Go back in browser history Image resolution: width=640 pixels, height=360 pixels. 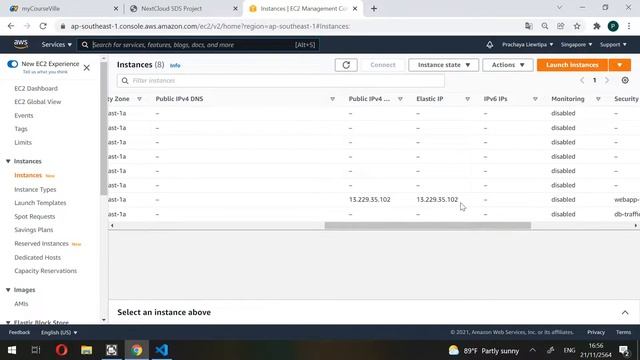point(11,26)
